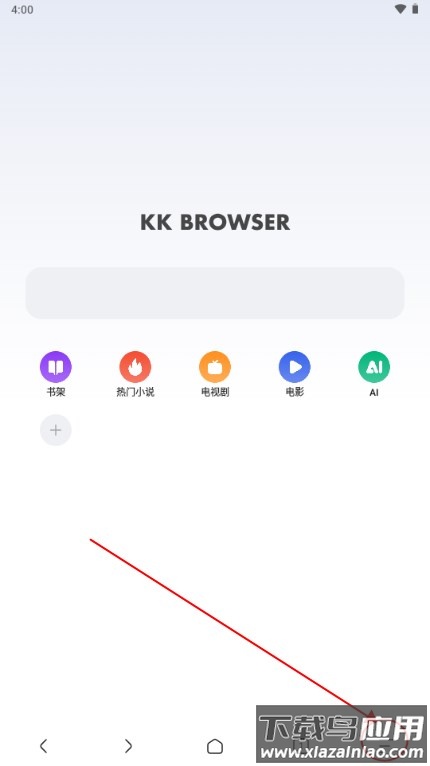The image size is (430, 766).
Task: Tap the battery status icon
Action: 415,9
